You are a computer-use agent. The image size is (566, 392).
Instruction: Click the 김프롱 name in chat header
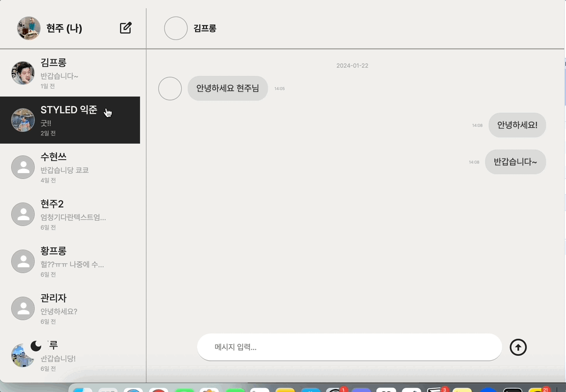pyautogui.click(x=205, y=28)
